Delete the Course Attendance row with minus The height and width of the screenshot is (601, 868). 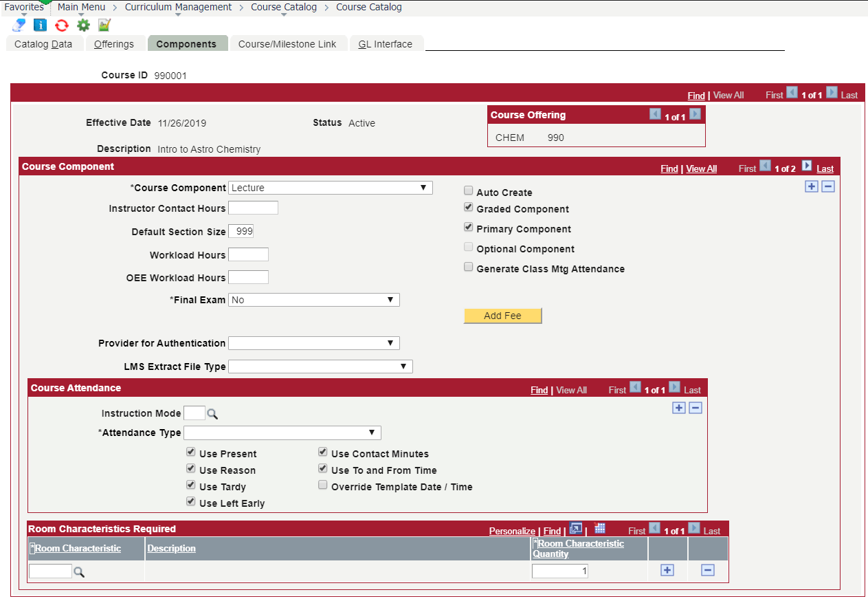pos(695,408)
